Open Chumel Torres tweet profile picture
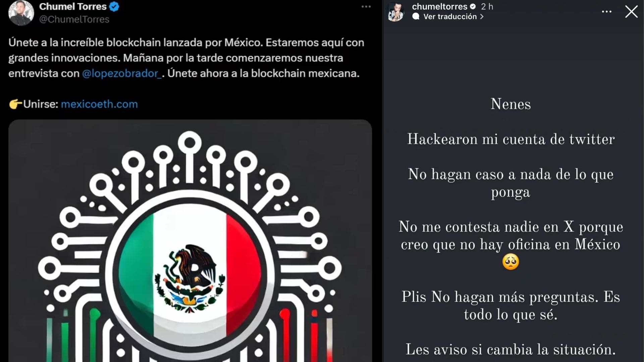The width and height of the screenshot is (644, 362). (x=21, y=13)
